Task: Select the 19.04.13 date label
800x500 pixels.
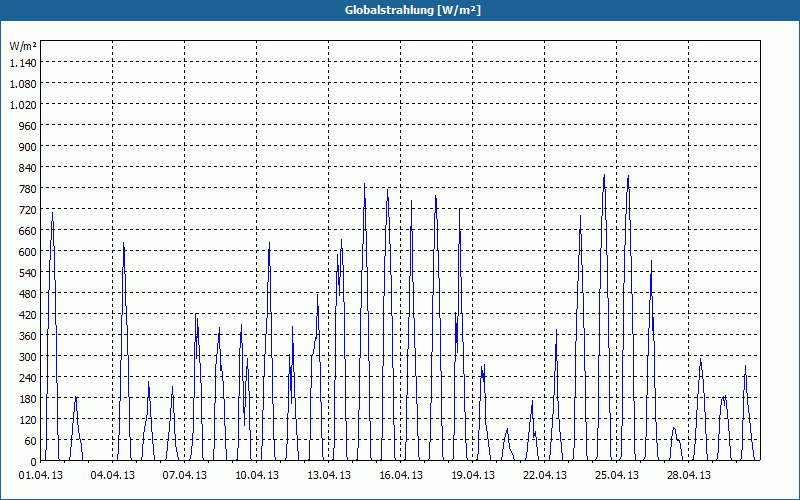Action: [x=472, y=476]
